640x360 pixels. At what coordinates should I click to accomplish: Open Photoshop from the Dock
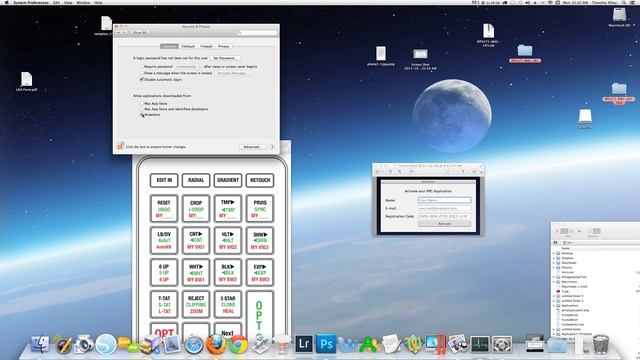[x=326, y=344]
